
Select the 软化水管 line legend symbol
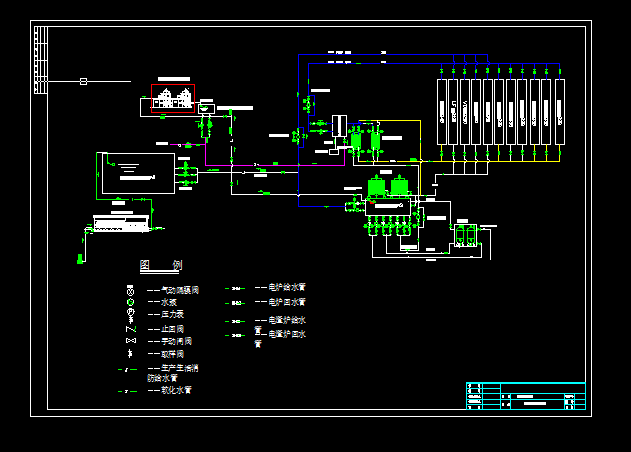coord(127,391)
